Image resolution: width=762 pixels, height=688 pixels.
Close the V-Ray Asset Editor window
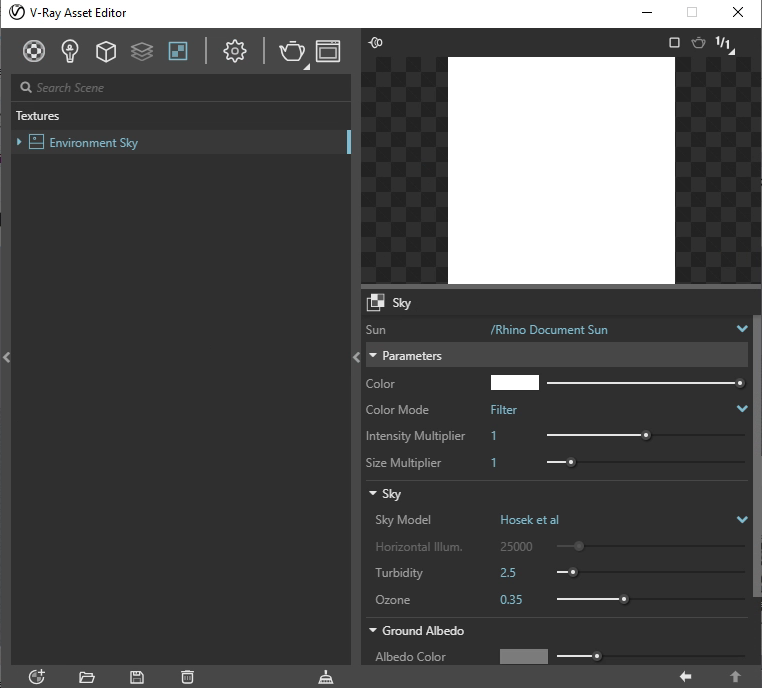coord(738,12)
